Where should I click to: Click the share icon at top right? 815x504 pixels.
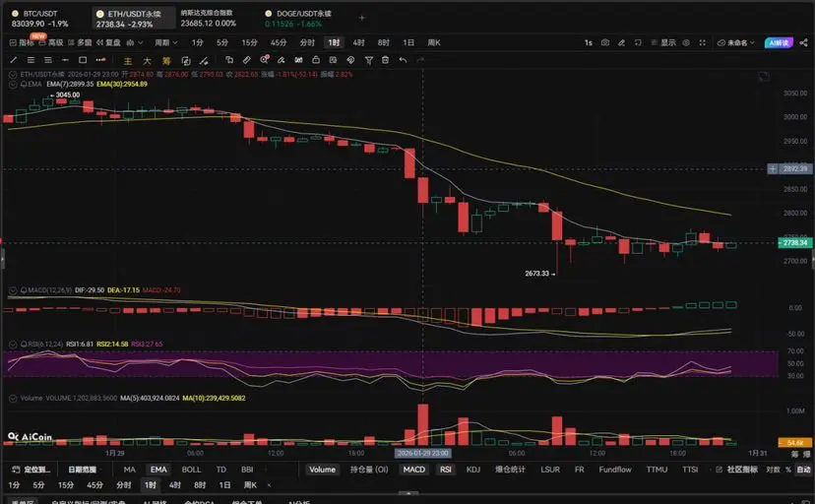803,42
